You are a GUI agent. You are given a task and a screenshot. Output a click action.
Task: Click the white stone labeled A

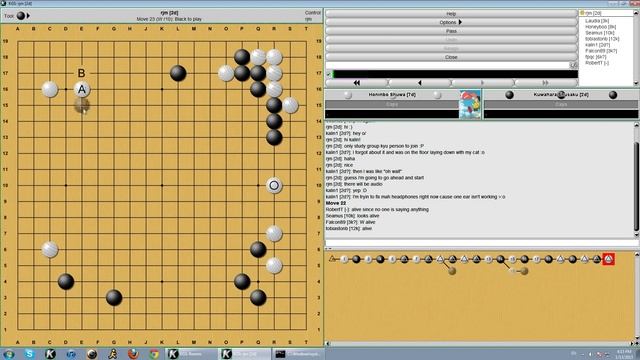coord(82,89)
